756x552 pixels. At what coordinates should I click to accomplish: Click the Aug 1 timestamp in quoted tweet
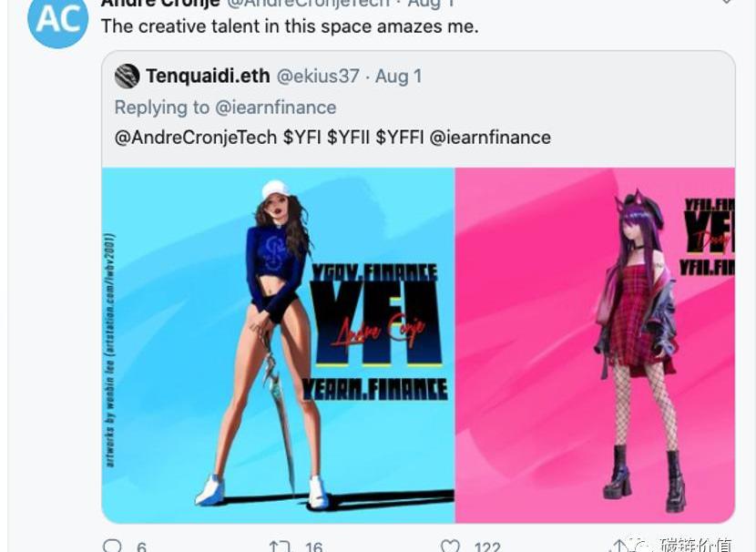[399, 77]
